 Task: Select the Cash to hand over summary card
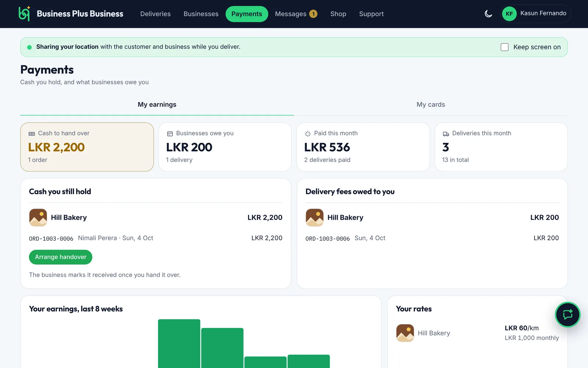(x=87, y=147)
